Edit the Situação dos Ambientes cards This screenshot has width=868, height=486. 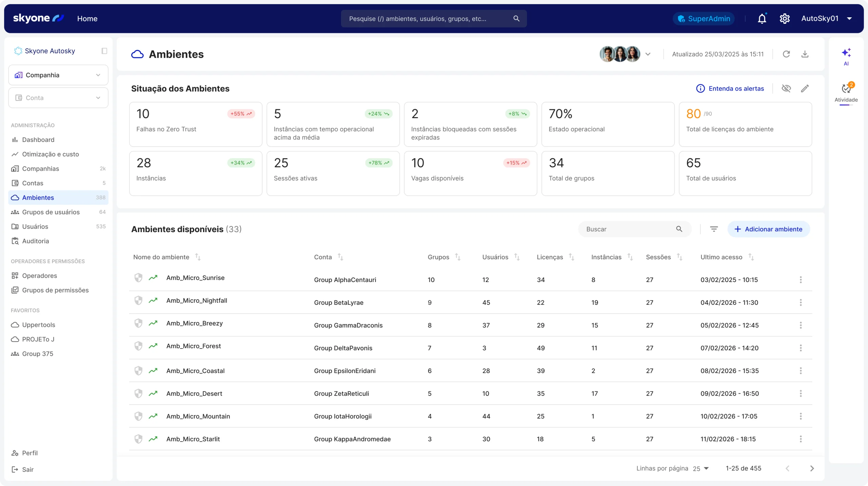805,89
